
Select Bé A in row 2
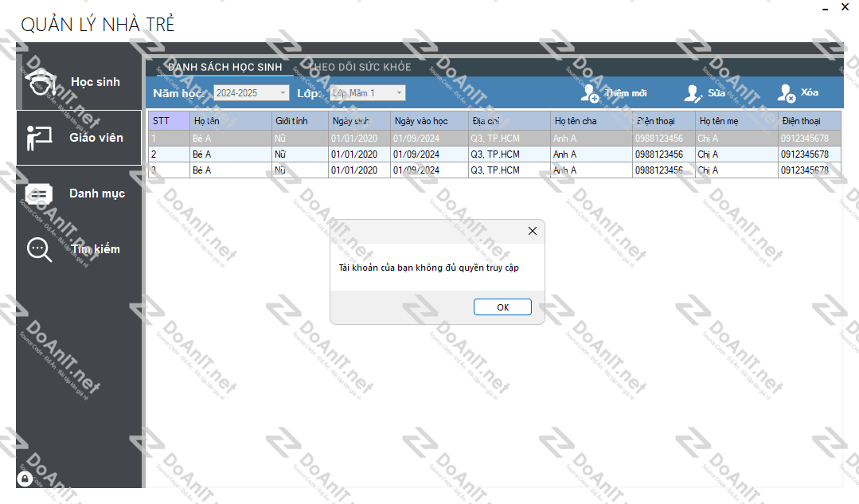pyautogui.click(x=230, y=154)
